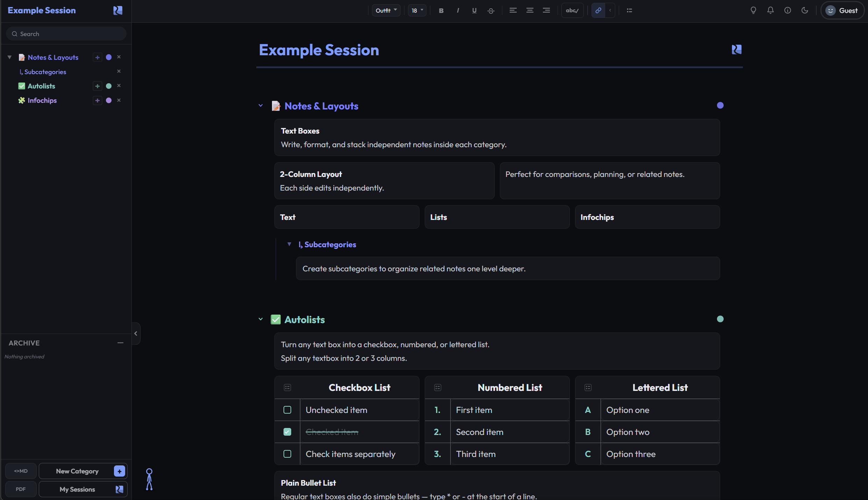Collapse Notes & Layouts in sidebar tree
Viewport: 868px width, 500px height.
(9, 57)
